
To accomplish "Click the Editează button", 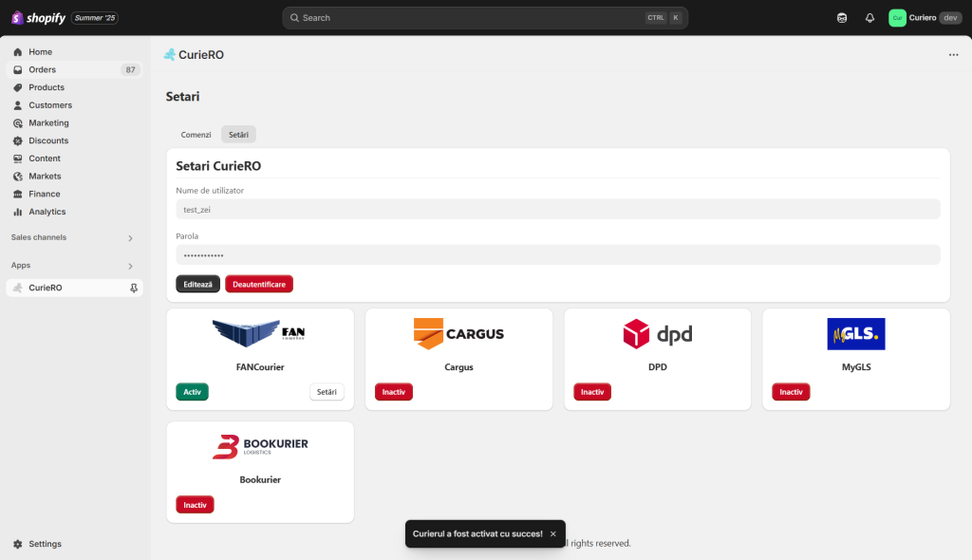I will pos(197,284).
